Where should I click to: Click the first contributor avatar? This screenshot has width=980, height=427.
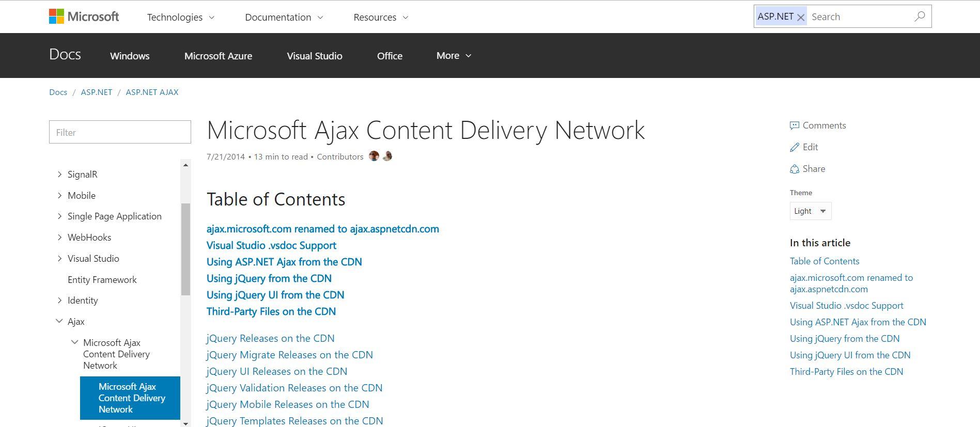tap(374, 156)
